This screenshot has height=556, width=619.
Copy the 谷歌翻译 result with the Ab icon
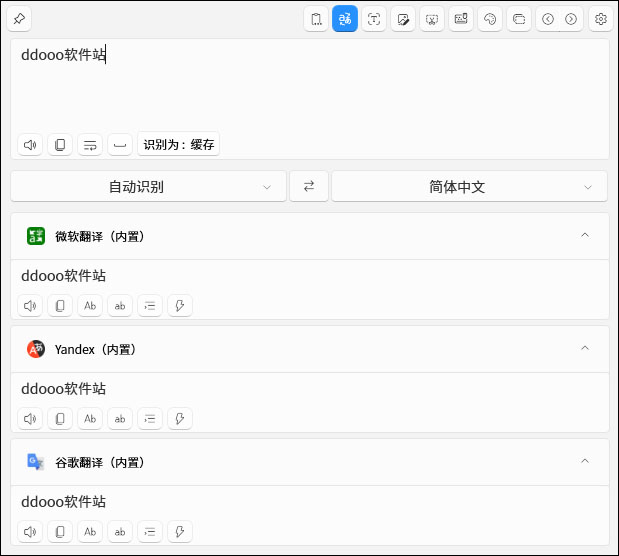[90, 532]
